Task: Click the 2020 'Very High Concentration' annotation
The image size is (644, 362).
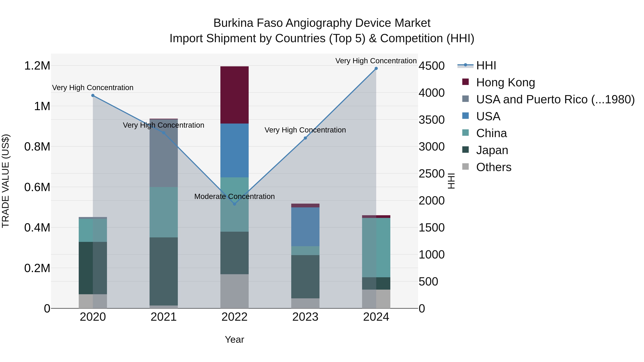Action: 93,88
